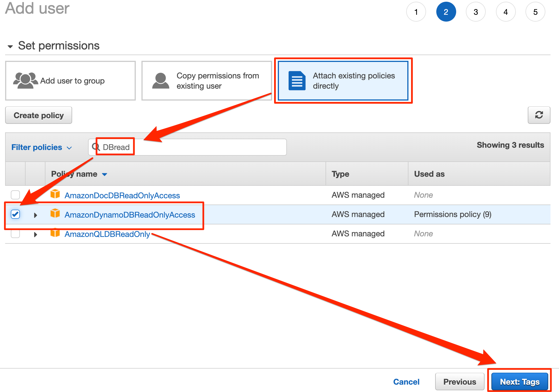Viewport: 559px width, 392px height.
Task: Open the Filter policies dropdown
Action: click(41, 147)
